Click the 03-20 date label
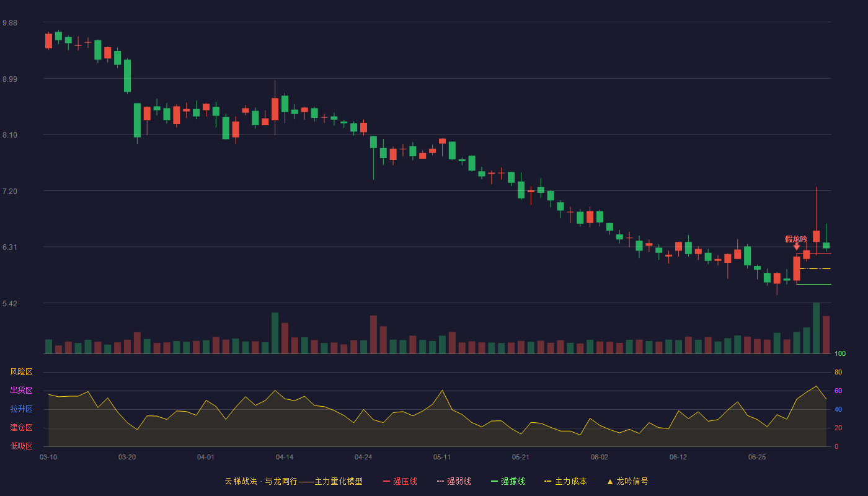 coord(127,457)
